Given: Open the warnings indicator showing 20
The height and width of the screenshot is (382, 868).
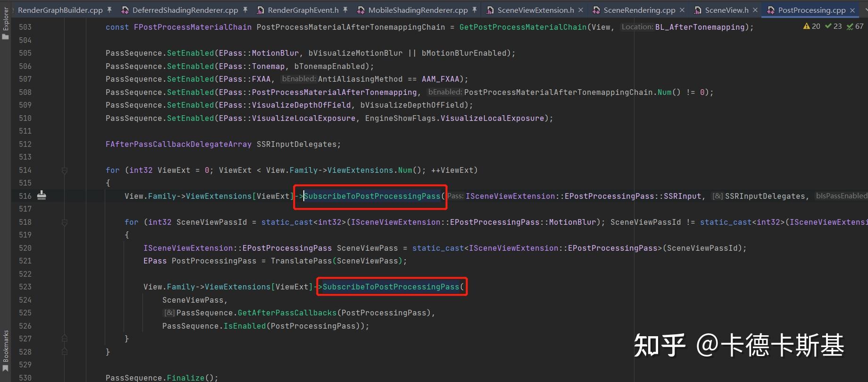Looking at the screenshot, I should point(811,26).
